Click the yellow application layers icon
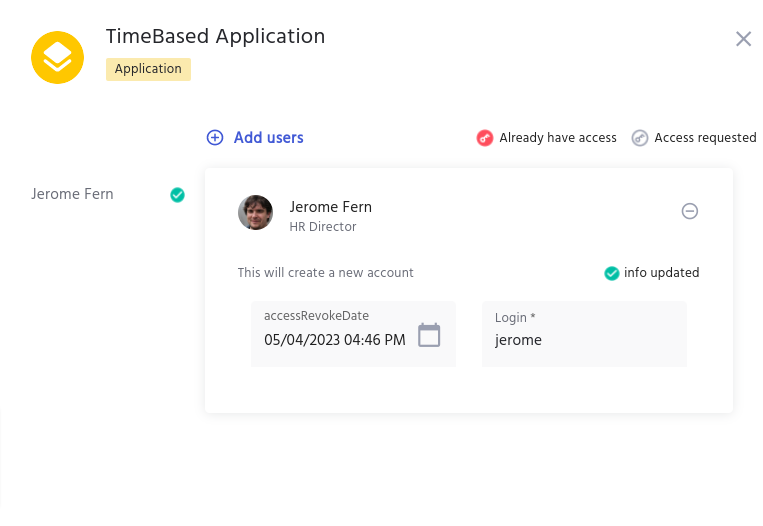This screenshot has width=763, height=526. (57, 58)
